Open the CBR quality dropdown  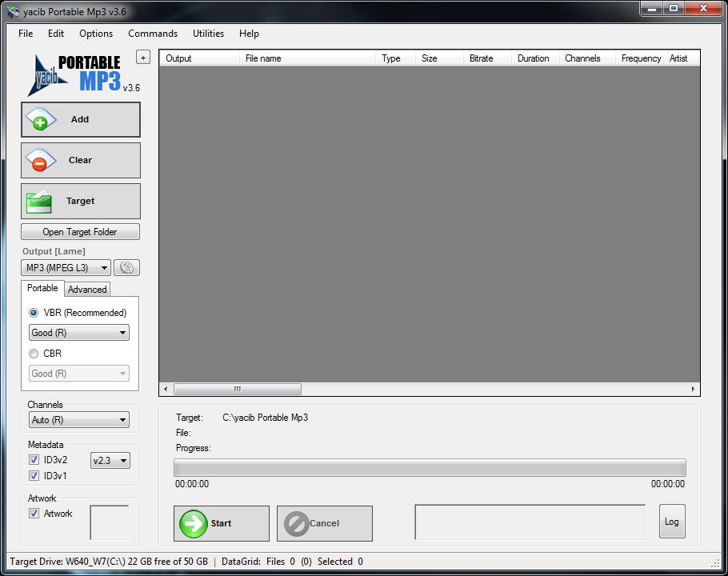coord(79,374)
